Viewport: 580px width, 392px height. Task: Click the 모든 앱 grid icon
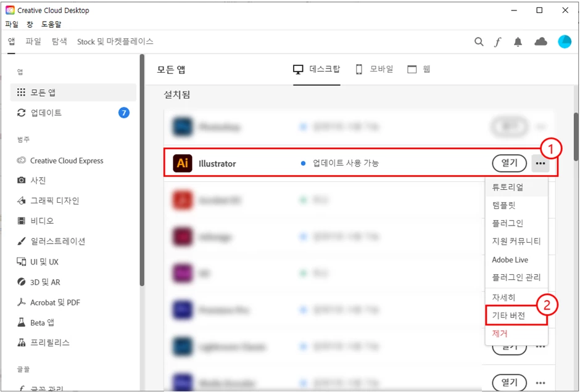click(22, 92)
